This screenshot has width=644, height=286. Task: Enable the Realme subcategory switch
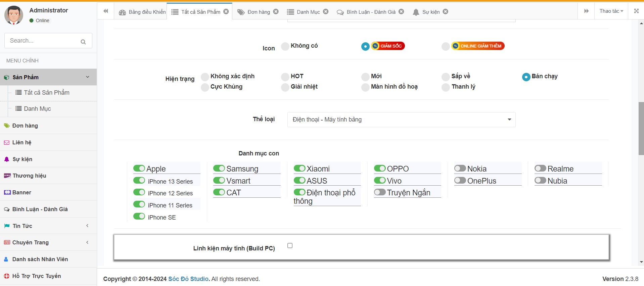pyautogui.click(x=540, y=168)
